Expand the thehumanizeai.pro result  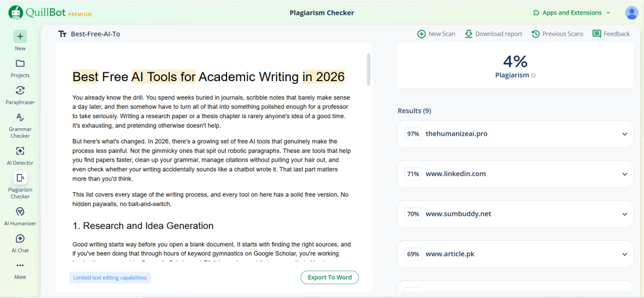(625, 134)
